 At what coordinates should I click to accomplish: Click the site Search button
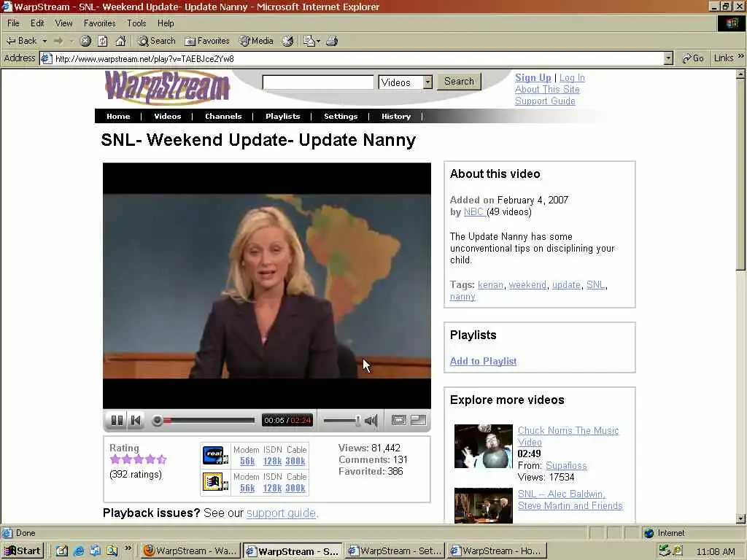pyautogui.click(x=460, y=82)
